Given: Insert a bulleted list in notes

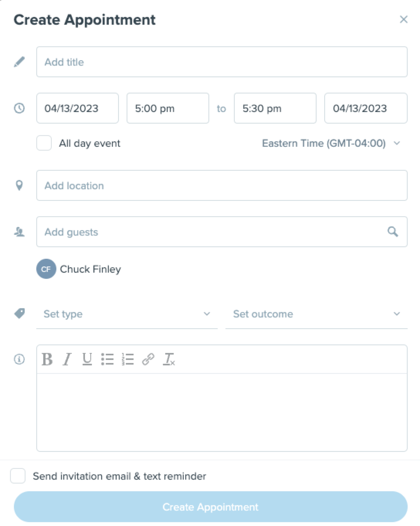Looking at the screenshot, I should pos(107,359).
